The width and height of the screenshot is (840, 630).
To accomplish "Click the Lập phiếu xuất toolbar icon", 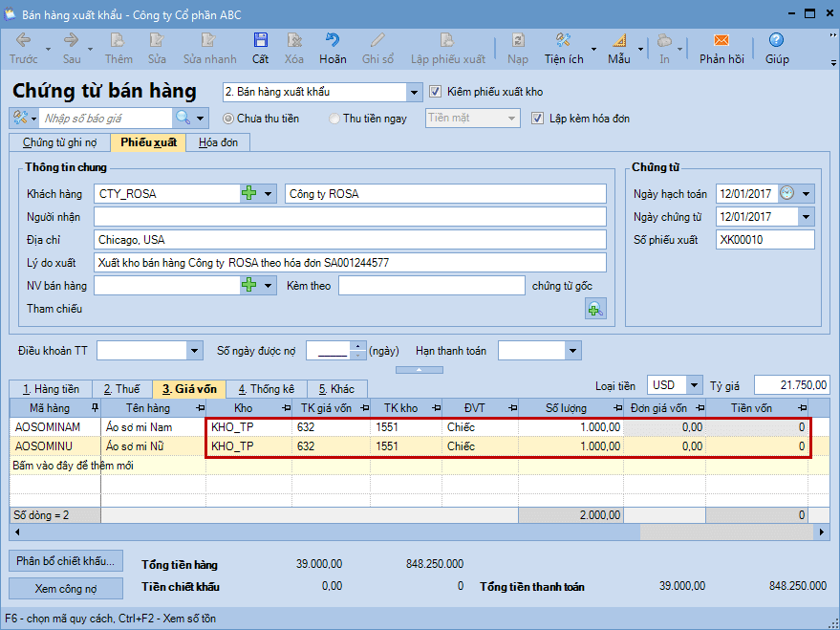I will [x=447, y=40].
